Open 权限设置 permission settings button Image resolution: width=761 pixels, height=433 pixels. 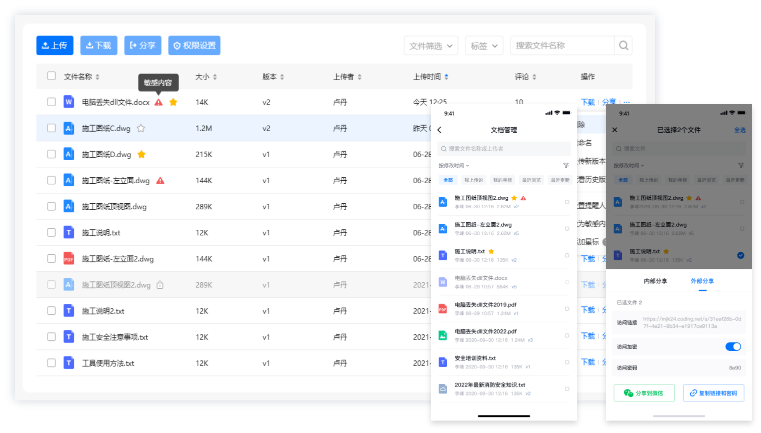[194, 45]
